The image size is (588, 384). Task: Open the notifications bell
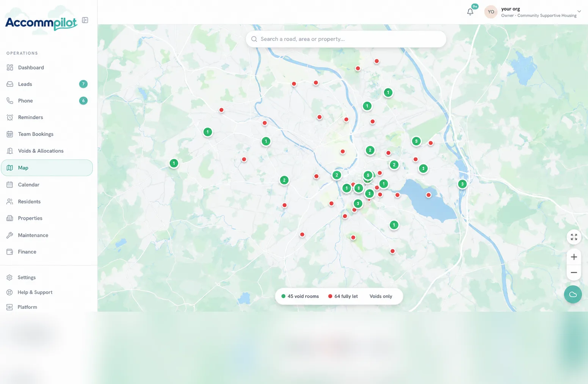pyautogui.click(x=470, y=12)
